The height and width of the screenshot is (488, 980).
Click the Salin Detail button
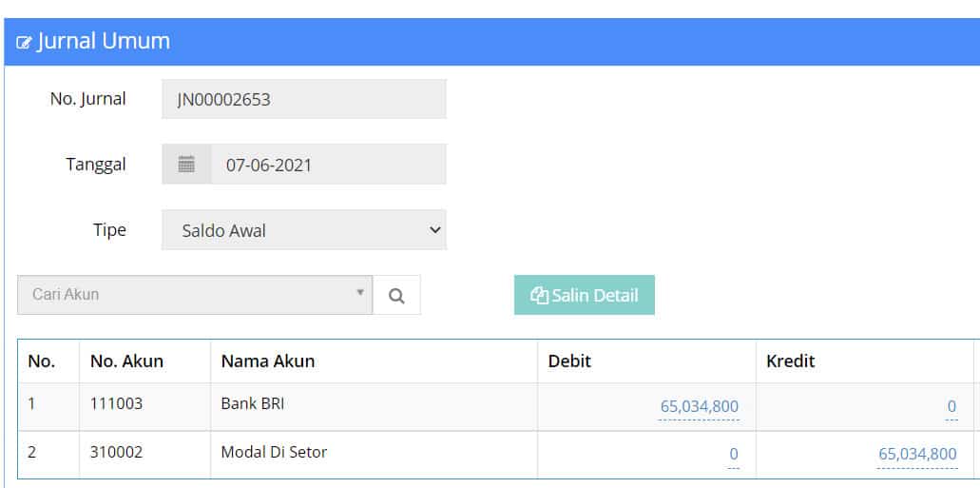585,295
